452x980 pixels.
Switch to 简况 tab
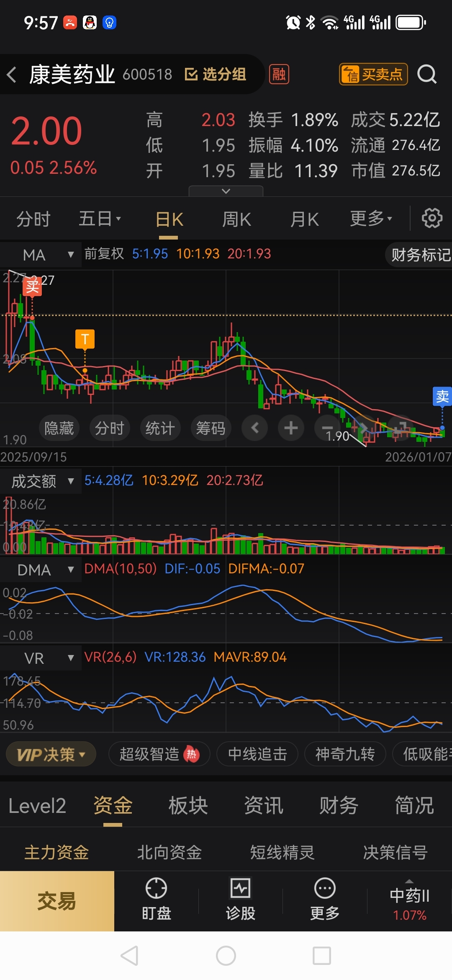414,806
